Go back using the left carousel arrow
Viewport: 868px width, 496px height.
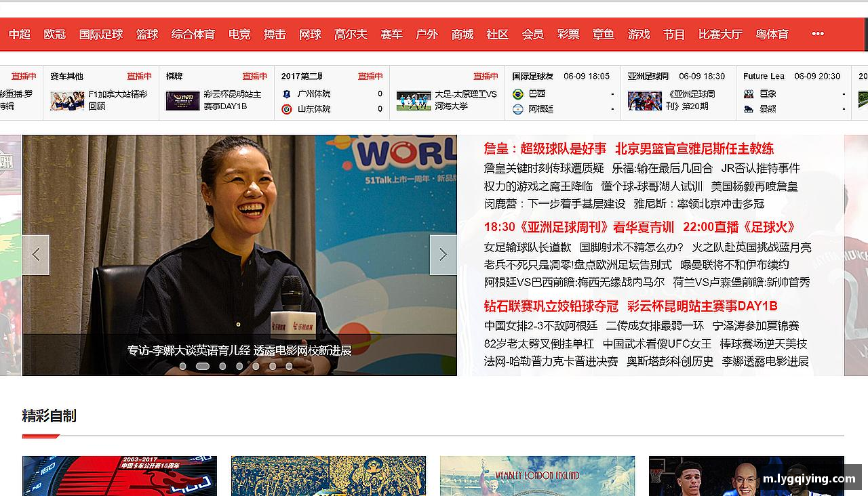coord(36,254)
